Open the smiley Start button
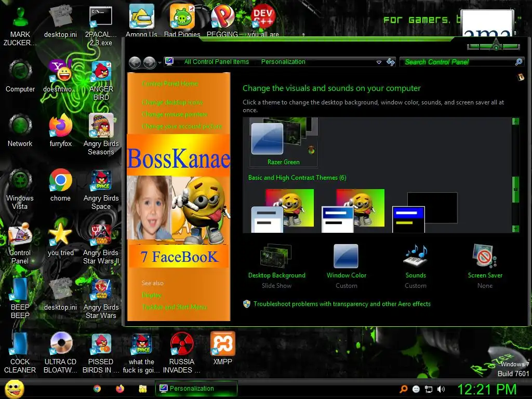Viewport: 532px width, 399px height. point(14,389)
